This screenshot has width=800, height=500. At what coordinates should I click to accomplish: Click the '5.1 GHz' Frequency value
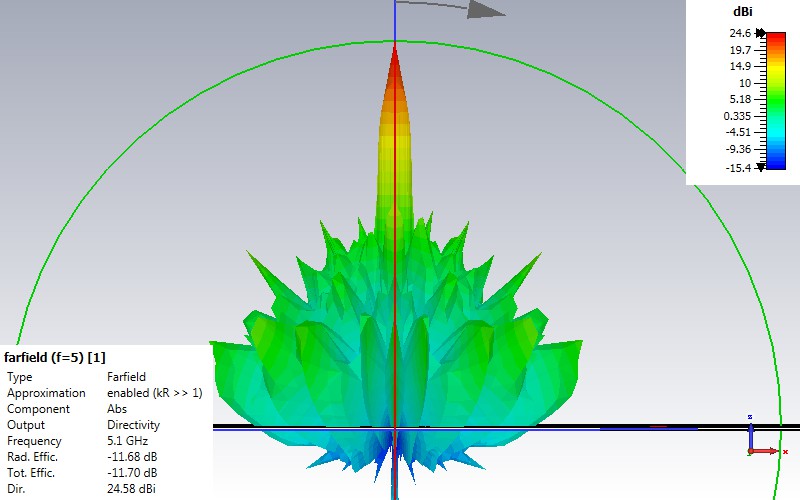pos(128,441)
